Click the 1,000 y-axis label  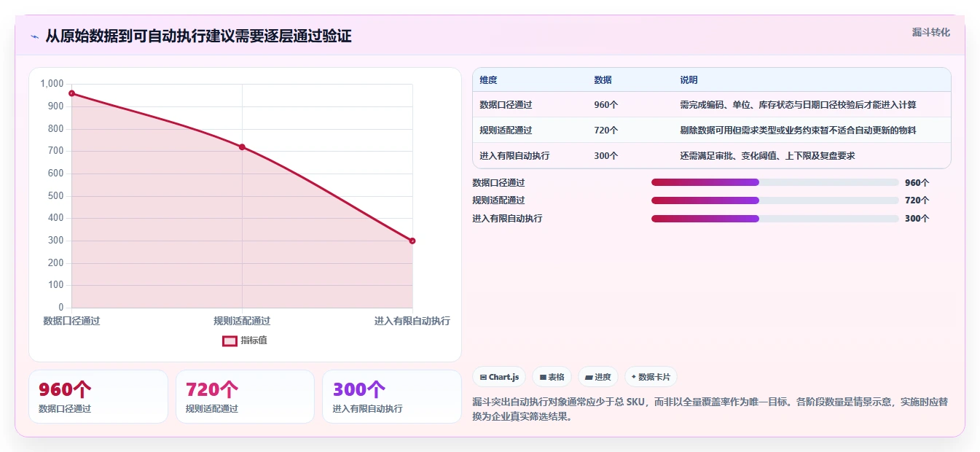coord(52,84)
